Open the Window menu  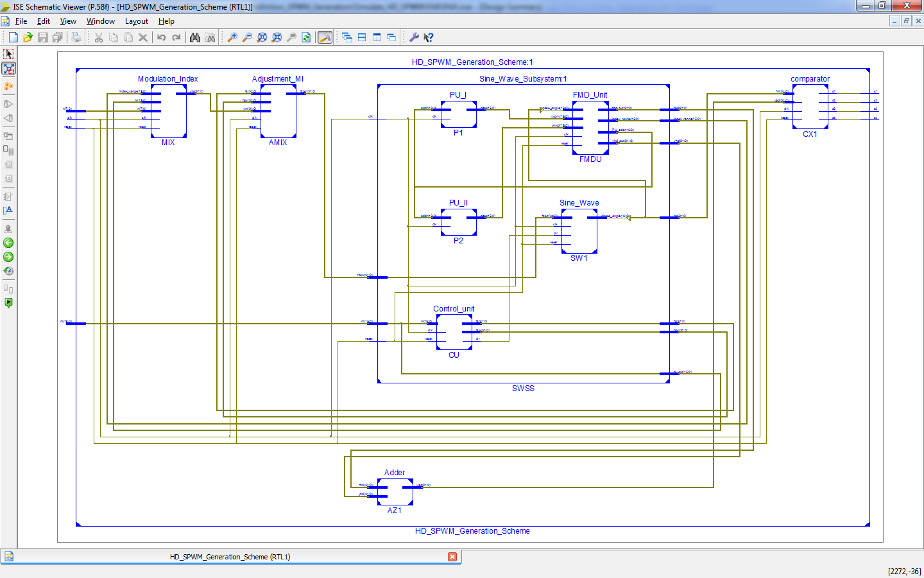tap(101, 21)
